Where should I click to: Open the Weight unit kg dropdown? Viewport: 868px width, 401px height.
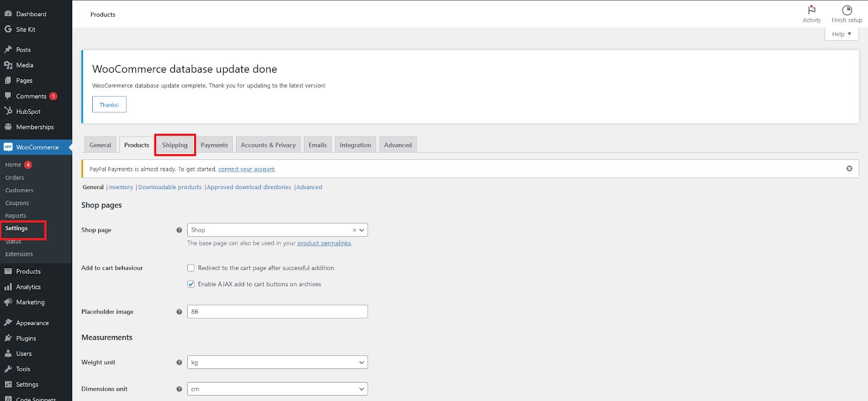(x=277, y=362)
